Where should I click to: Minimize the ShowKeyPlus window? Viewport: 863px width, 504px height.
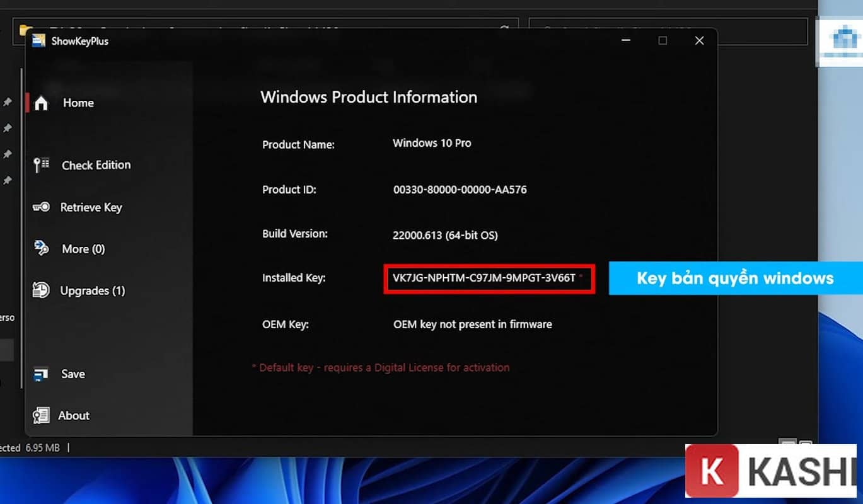626,40
